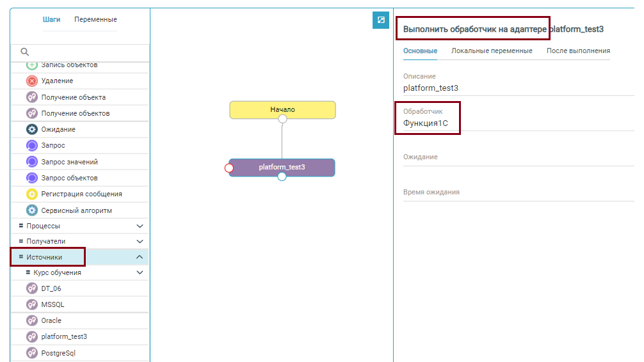Select the red Удаление step icon
The height and width of the screenshot is (362, 644).
[32, 81]
